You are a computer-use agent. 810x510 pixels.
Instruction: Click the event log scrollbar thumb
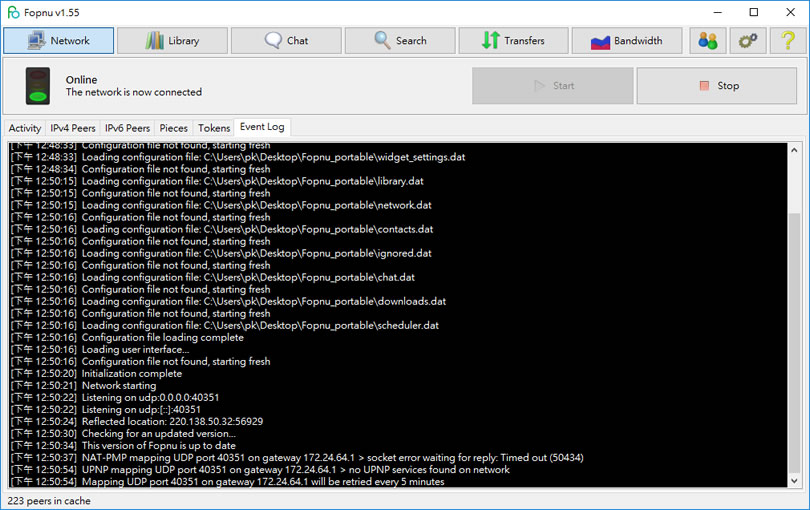click(794, 342)
